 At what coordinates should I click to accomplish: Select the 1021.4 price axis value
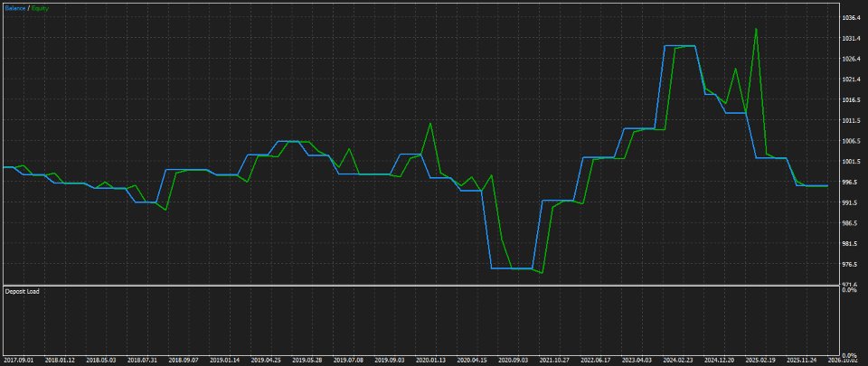click(x=852, y=79)
